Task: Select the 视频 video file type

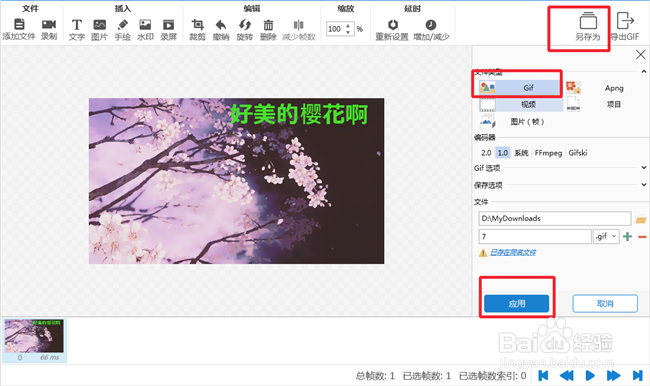Action: 521,104
